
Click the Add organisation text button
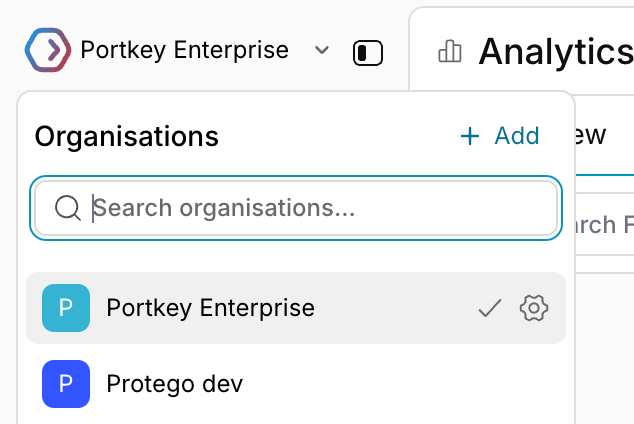517,135
